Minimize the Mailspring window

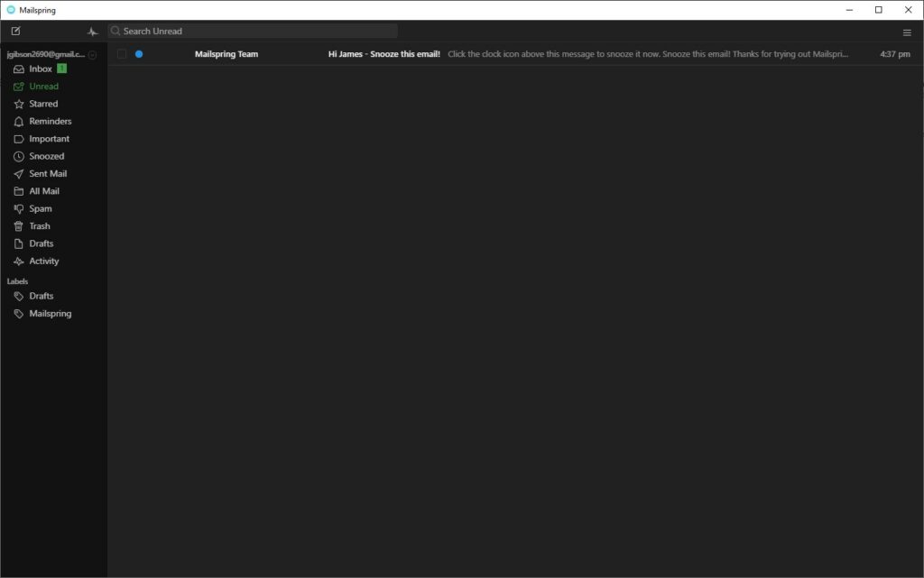[x=849, y=10]
